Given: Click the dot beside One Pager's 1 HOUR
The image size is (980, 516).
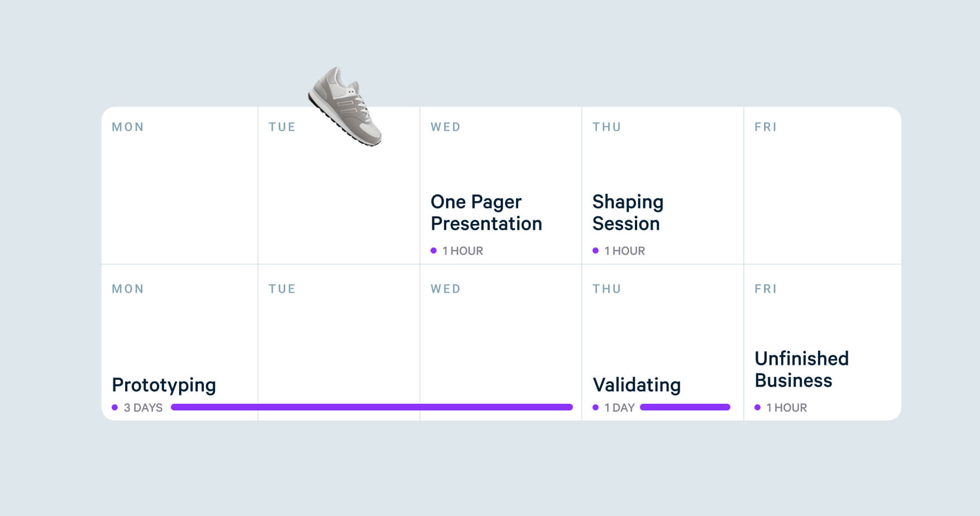Looking at the screenshot, I should (x=434, y=251).
